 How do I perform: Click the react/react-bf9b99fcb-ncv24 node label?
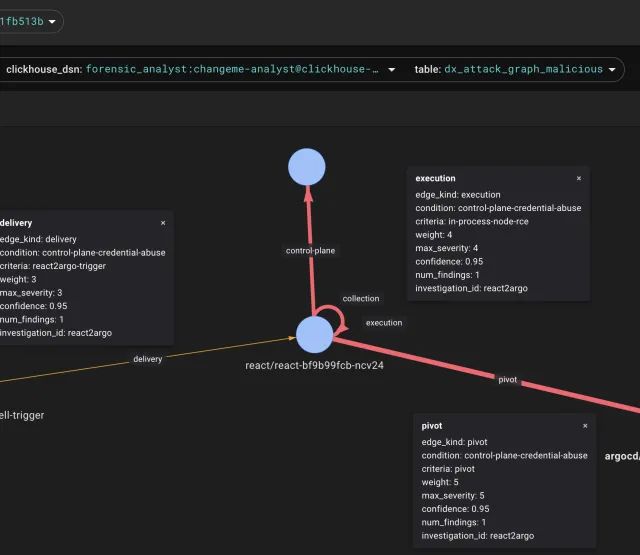(314, 366)
